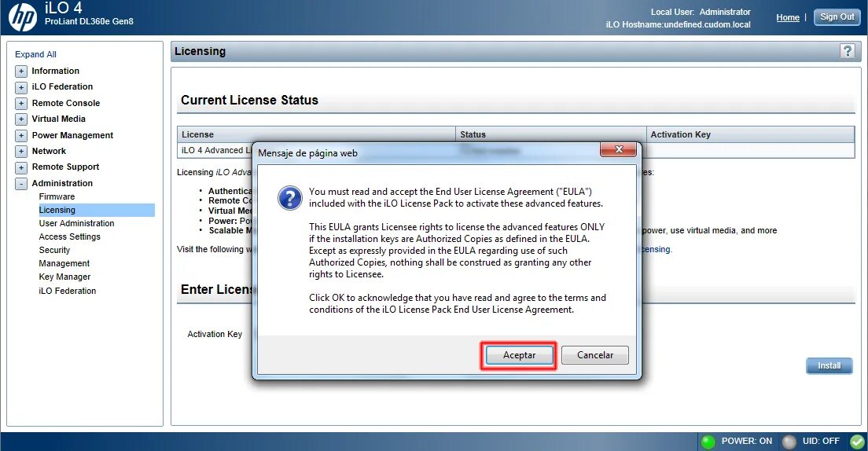Click the Install button
The image size is (868, 451).
(x=829, y=366)
